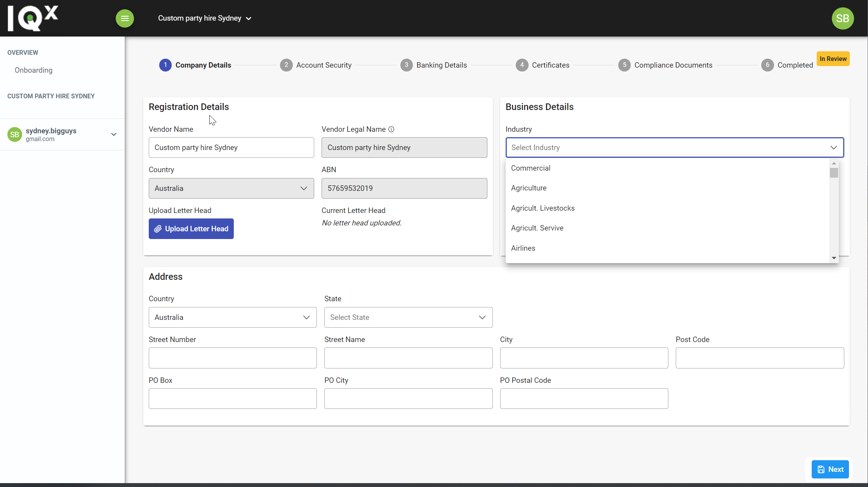Click the IQX logo in the top left
This screenshot has width=868, height=487.
click(33, 18)
